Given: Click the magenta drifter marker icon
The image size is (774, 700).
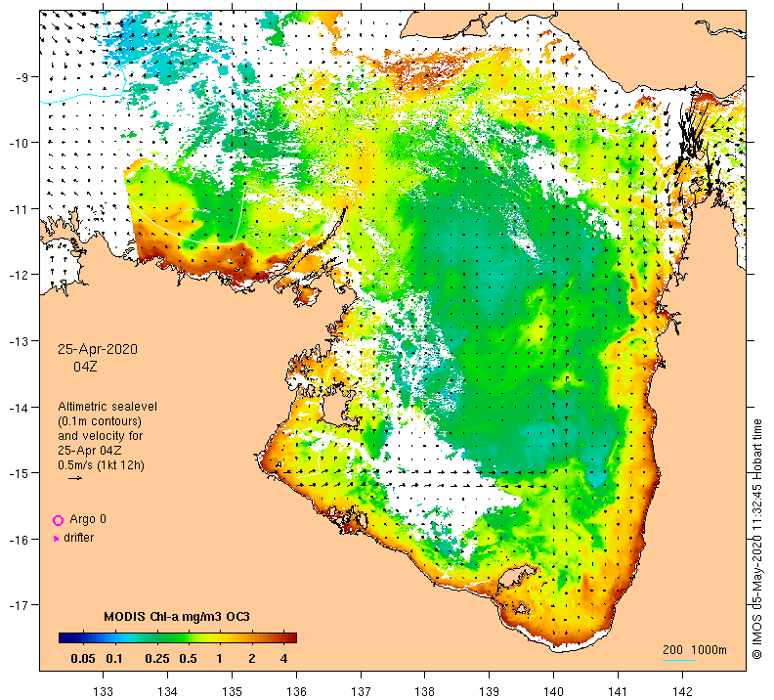Looking at the screenshot, I should coord(57,539).
